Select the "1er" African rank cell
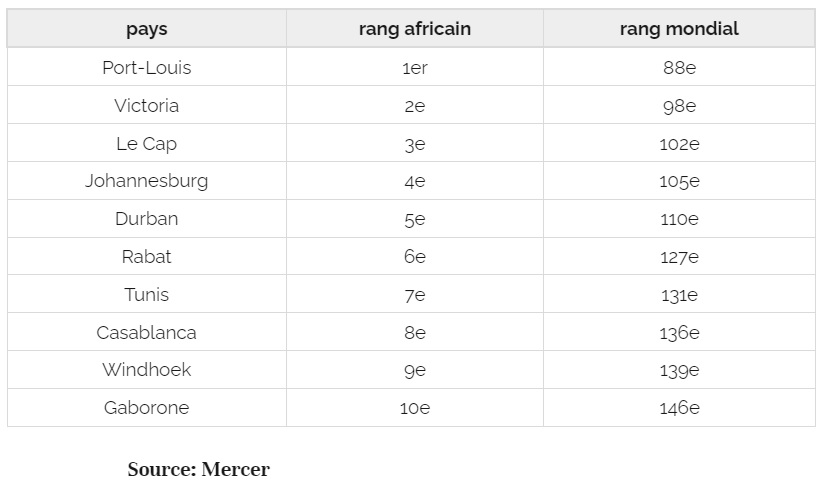Image resolution: width=819 pixels, height=485 pixels. pos(414,68)
